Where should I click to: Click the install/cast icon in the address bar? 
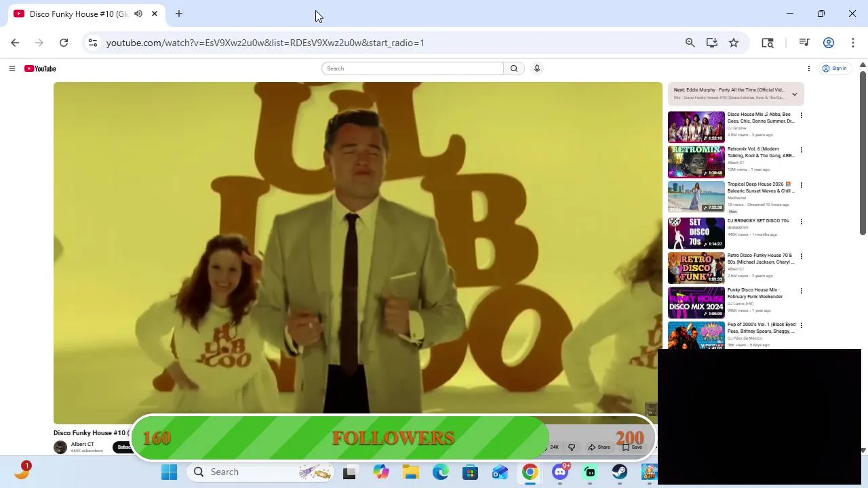click(x=712, y=43)
